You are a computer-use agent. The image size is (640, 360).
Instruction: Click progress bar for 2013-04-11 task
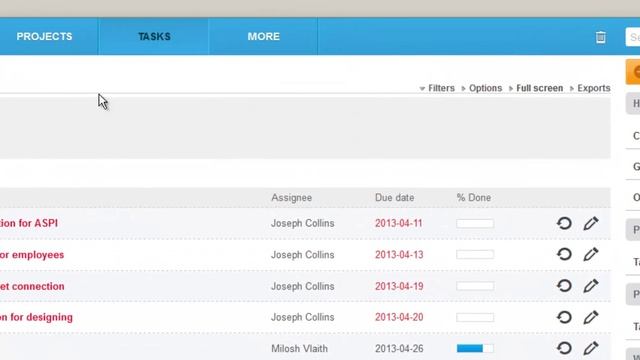tap(475, 223)
